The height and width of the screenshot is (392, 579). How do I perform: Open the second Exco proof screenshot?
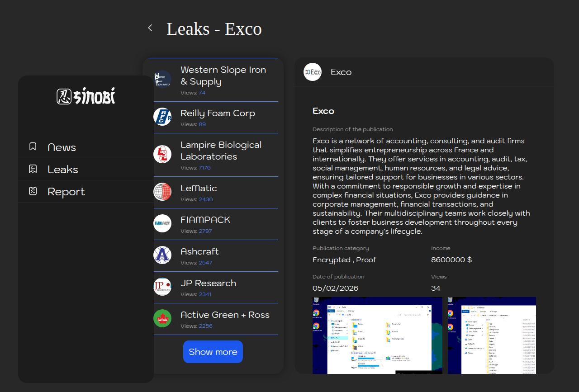click(x=492, y=335)
